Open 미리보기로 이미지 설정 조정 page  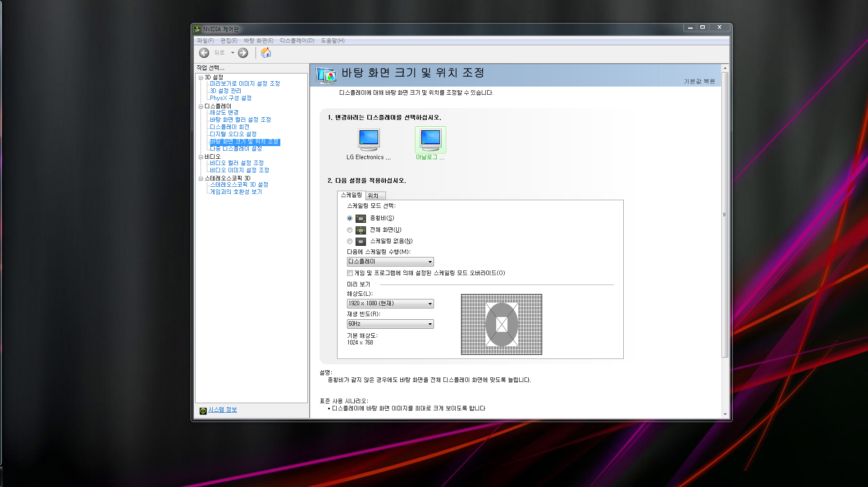245,84
